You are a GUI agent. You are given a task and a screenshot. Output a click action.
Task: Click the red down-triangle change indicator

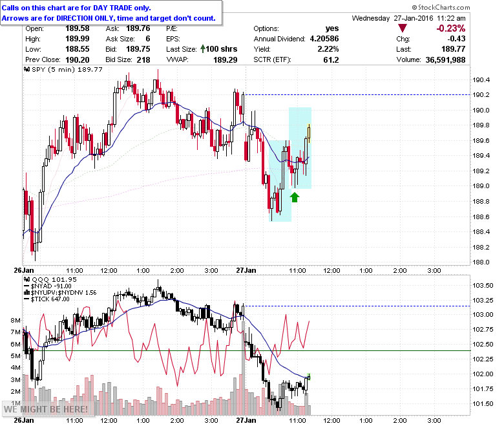pos(402,28)
